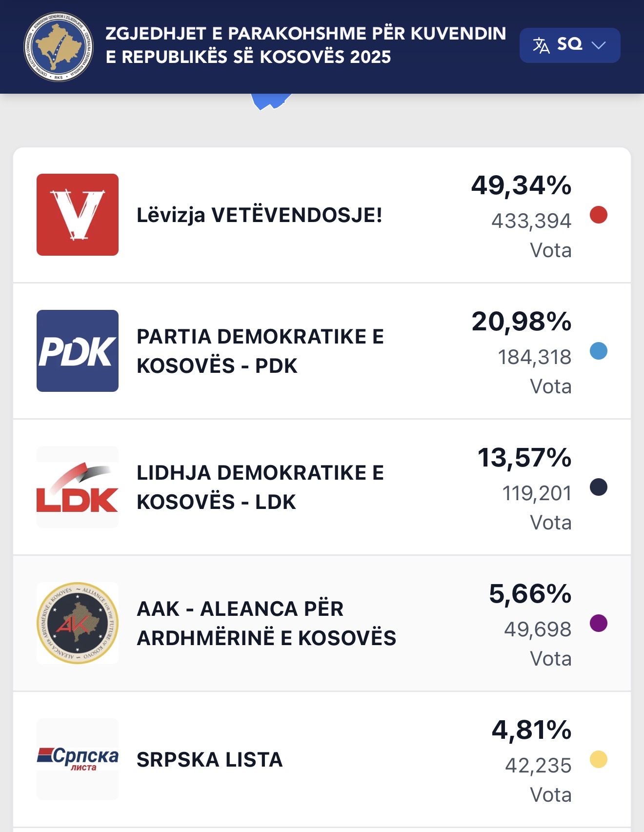Open the Partia Demokratike e Kosovës entry
Viewport: 644px width, 832px height.
(260, 351)
